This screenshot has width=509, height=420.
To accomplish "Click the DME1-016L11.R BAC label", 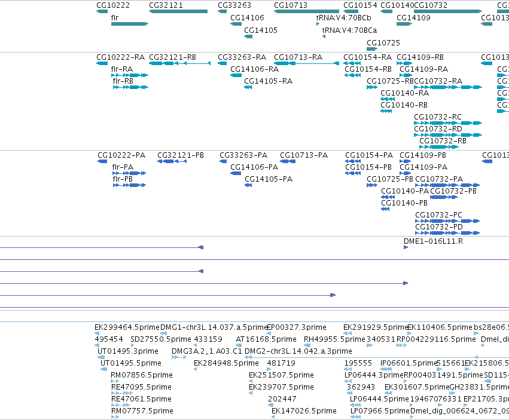I will coord(434,241).
